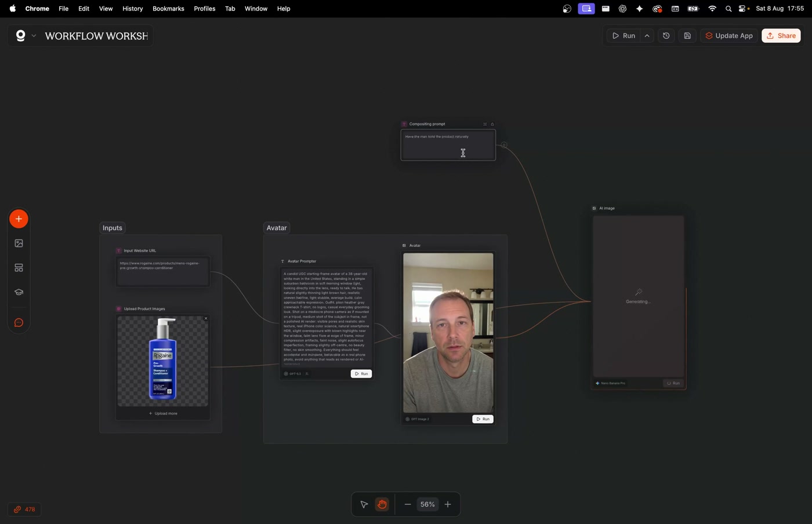
Task: Select the generated avatar man image
Action: pyautogui.click(x=448, y=333)
